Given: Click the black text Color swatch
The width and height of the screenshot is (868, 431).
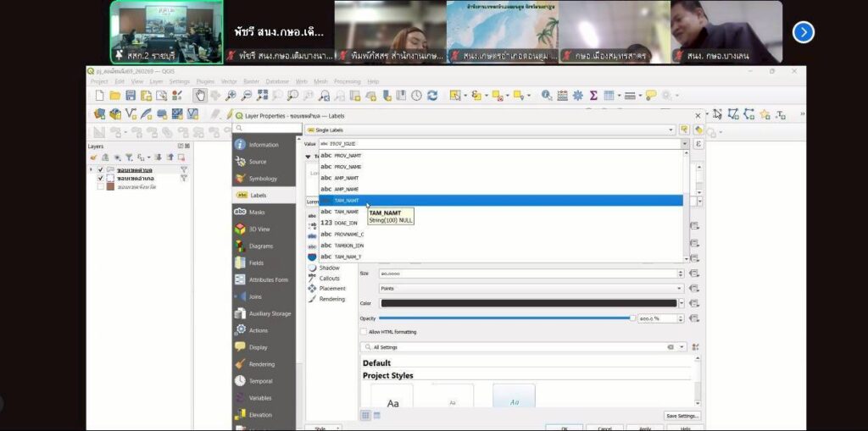Looking at the screenshot, I should (529, 303).
